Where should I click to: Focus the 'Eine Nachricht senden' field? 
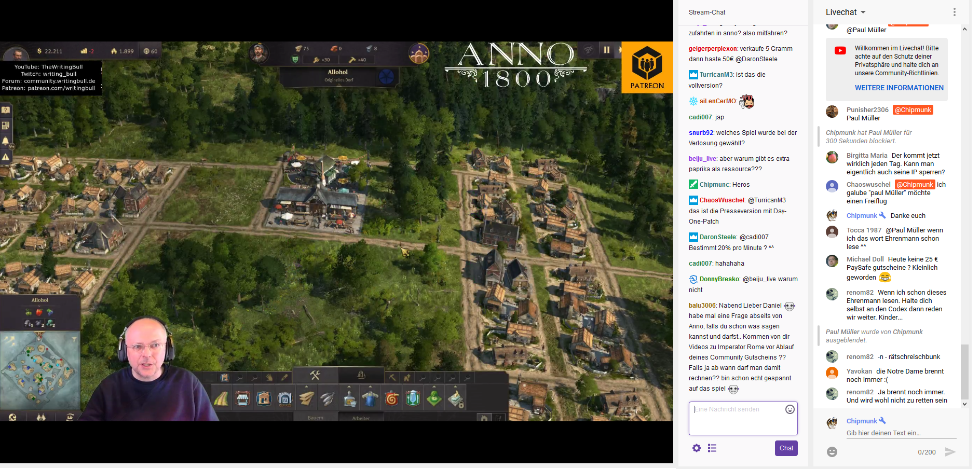tap(738, 418)
